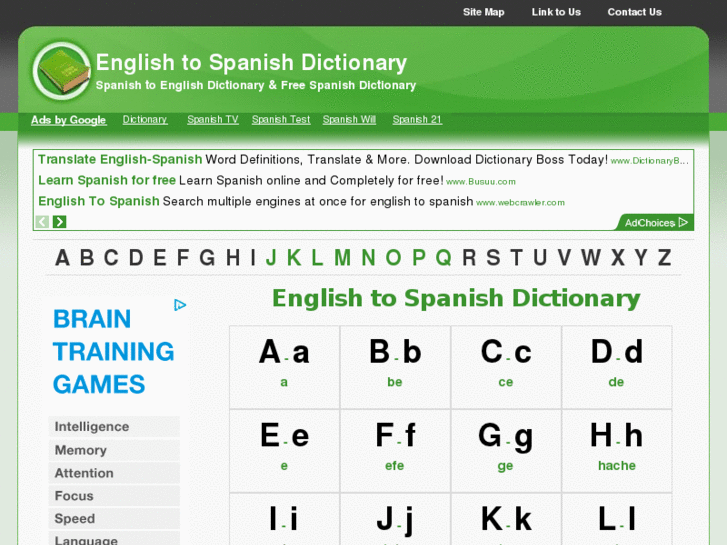Open the www.webcrawler.com link
Viewport: 727px width, 545px height.
pyautogui.click(x=520, y=203)
